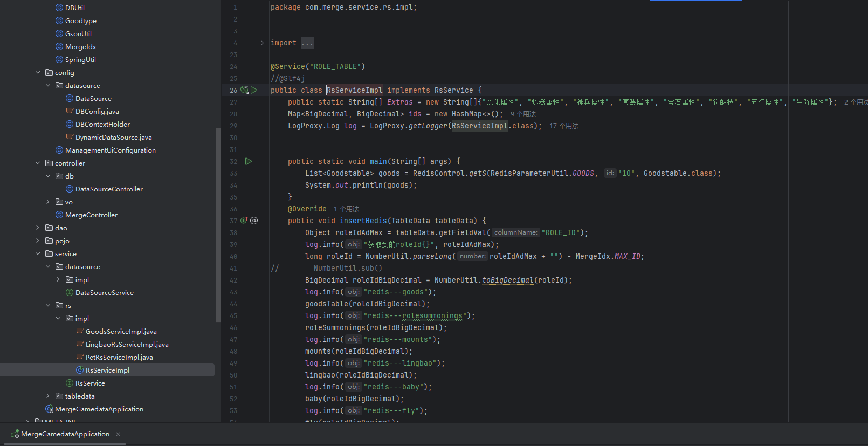Show 9 usages of ids field
The width and height of the screenshot is (868, 446).
tap(523, 114)
